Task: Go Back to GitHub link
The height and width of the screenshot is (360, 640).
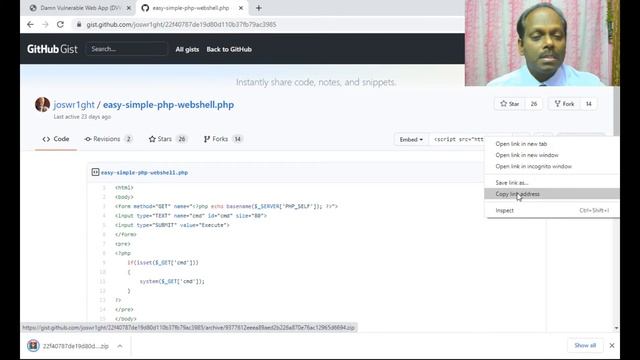Action: (229, 49)
